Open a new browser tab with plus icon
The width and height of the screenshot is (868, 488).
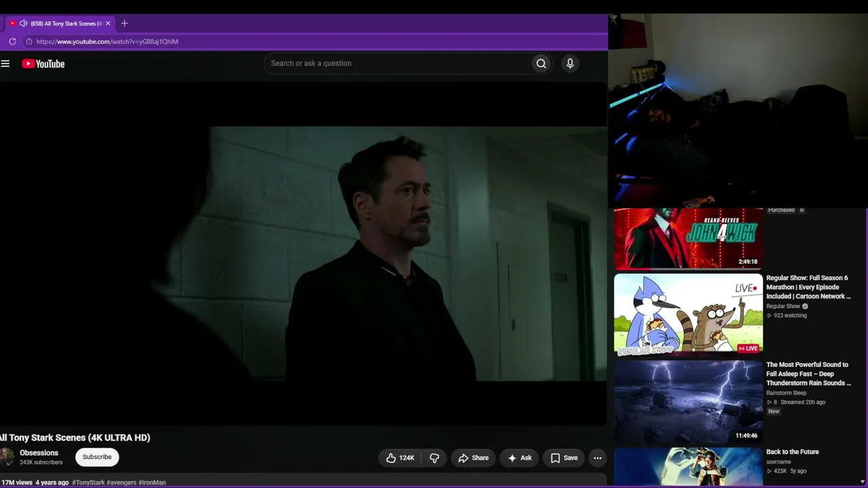(x=124, y=23)
